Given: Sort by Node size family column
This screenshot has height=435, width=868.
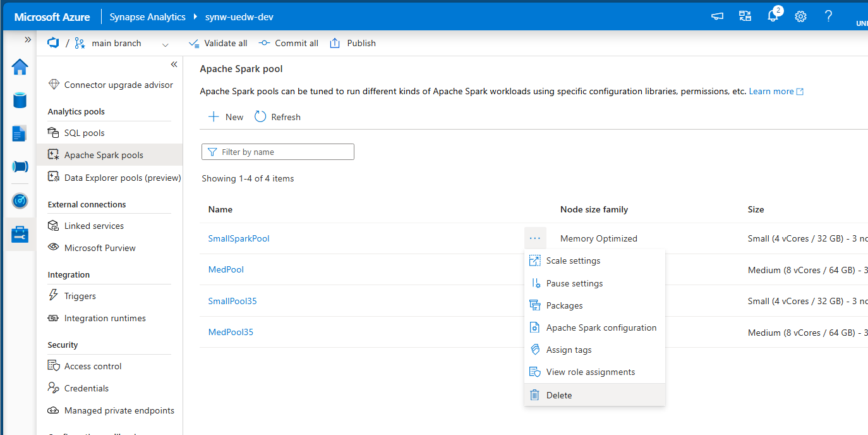Looking at the screenshot, I should 594,209.
